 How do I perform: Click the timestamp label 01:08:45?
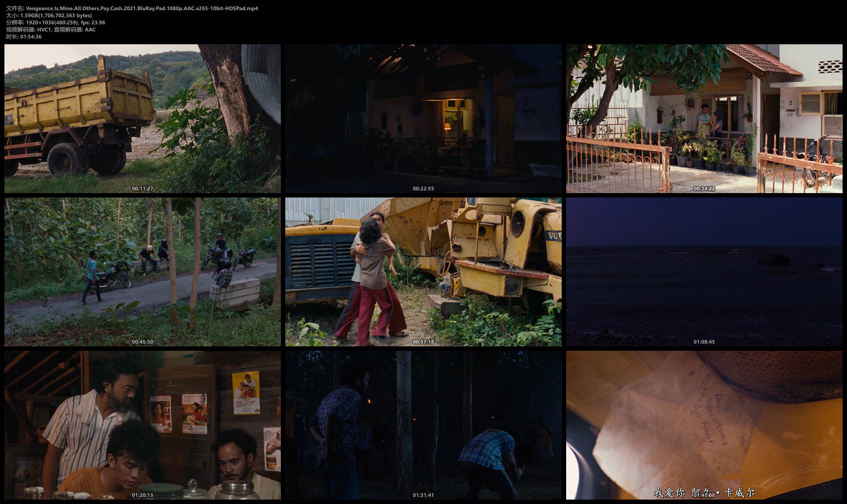tap(704, 342)
